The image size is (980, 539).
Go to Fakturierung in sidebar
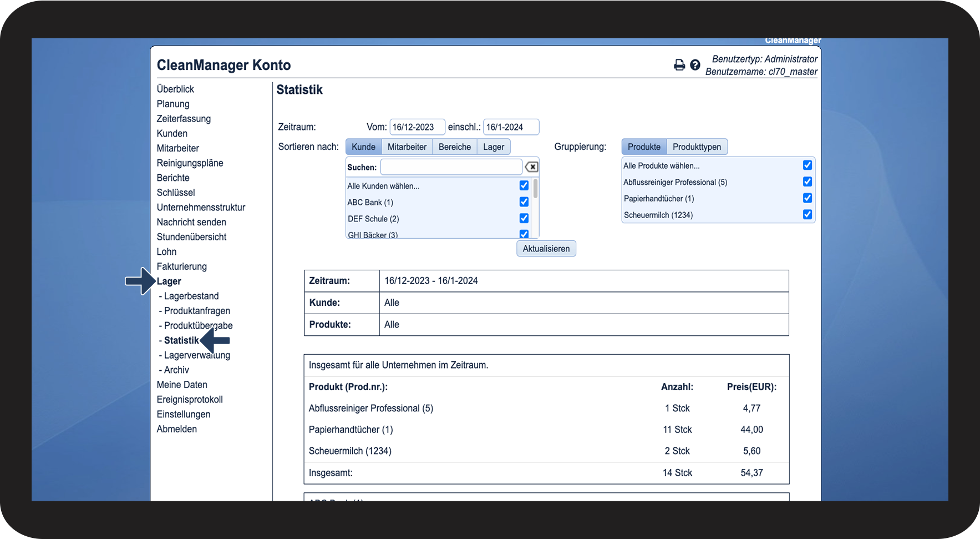181,266
